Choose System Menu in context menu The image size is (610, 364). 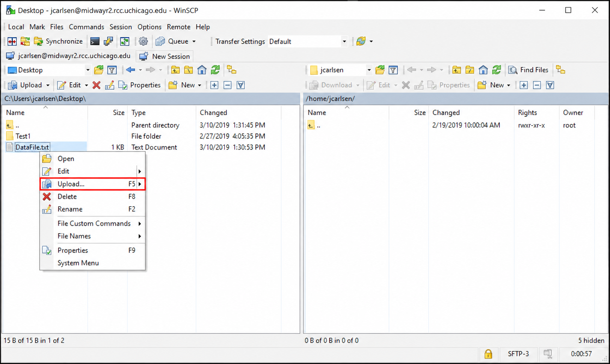pyautogui.click(x=92, y=263)
